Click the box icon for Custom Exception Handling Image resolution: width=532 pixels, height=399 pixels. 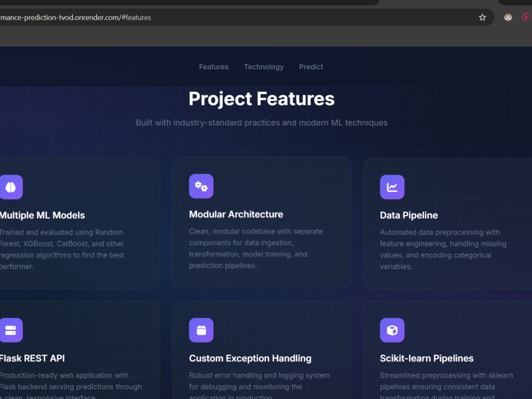point(201,330)
